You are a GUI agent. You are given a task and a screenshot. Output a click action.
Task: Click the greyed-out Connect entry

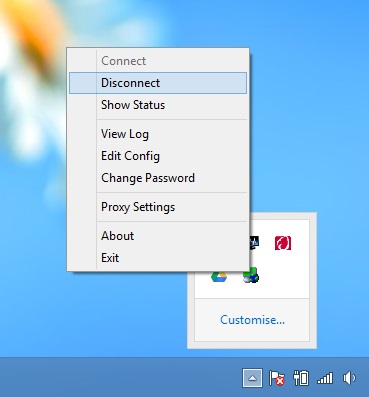(158, 61)
